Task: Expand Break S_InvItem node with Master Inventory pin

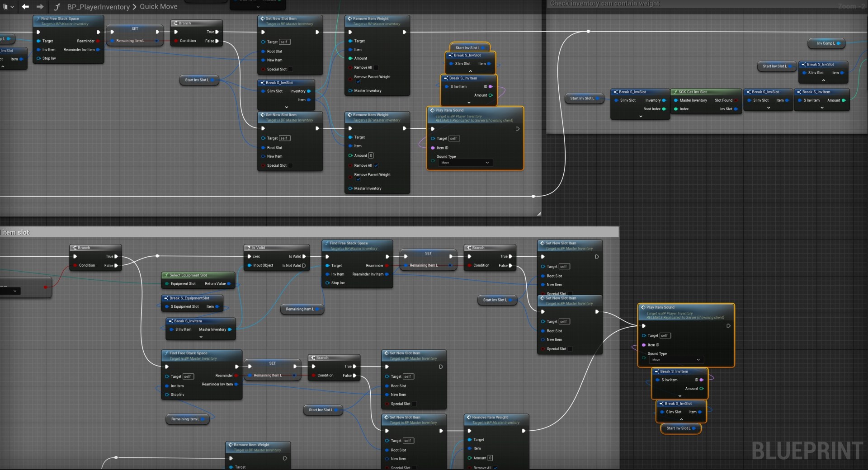Action: click(x=201, y=337)
